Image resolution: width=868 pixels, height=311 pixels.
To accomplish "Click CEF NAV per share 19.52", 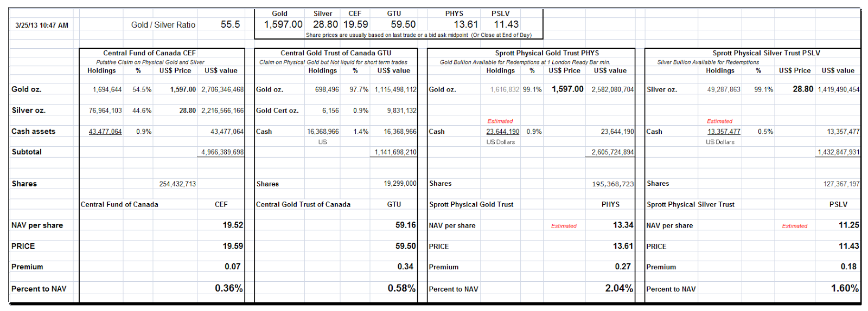I will pyautogui.click(x=233, y=225).
